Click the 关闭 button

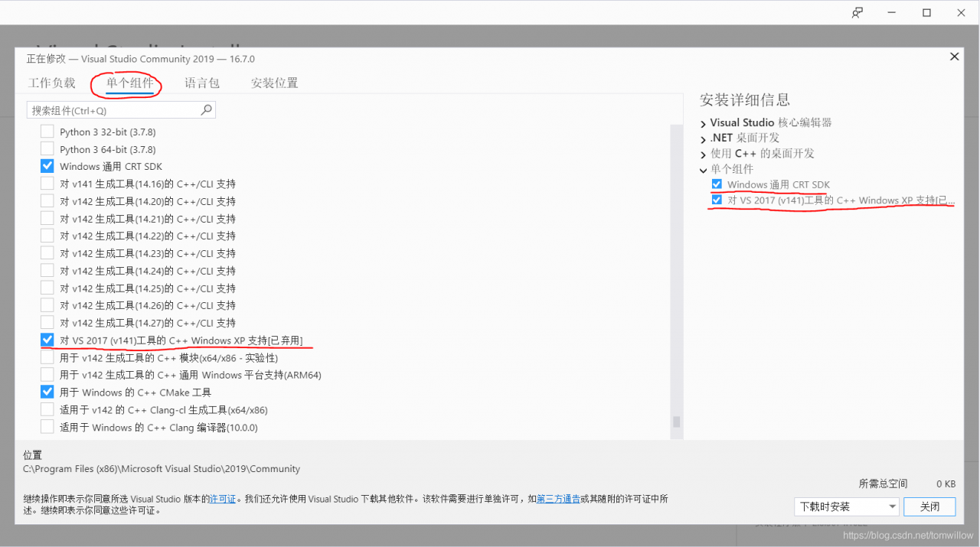[929, 506]
